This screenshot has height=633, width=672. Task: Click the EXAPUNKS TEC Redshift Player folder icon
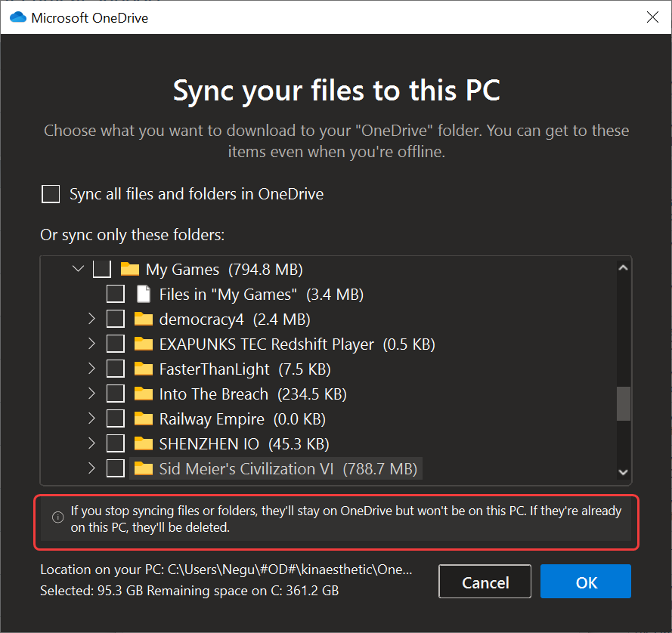[144, 344]
